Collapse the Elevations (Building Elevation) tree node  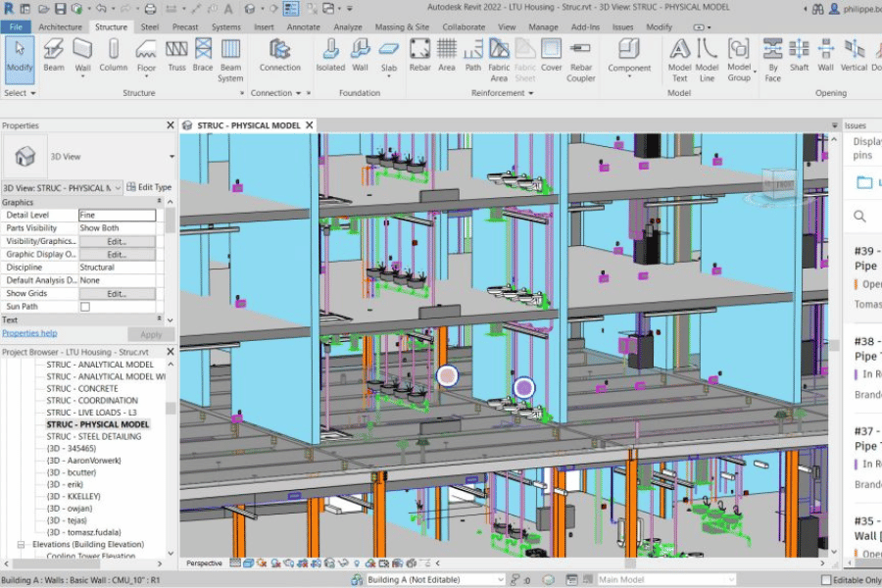[21, 544]
